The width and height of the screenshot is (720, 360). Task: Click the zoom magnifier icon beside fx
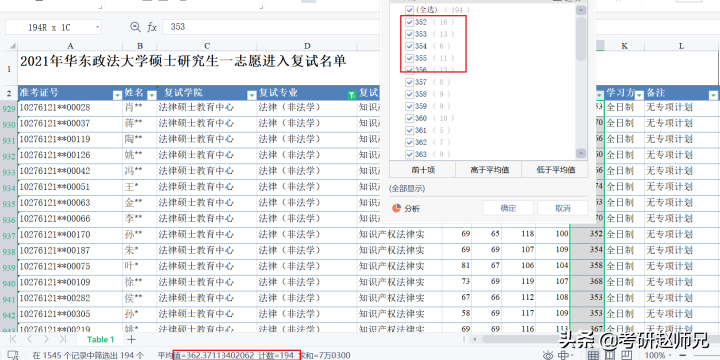point(135,27)
